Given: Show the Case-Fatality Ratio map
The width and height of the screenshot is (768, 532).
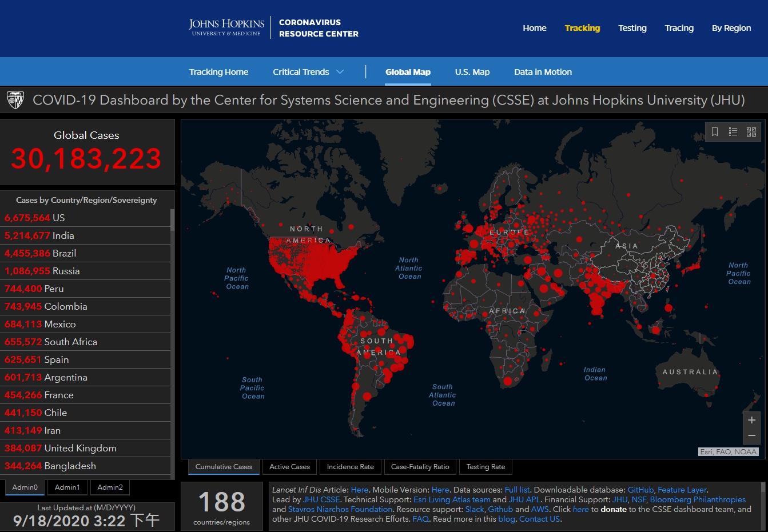Looking at the screenshot, I should tap(420, 467).
